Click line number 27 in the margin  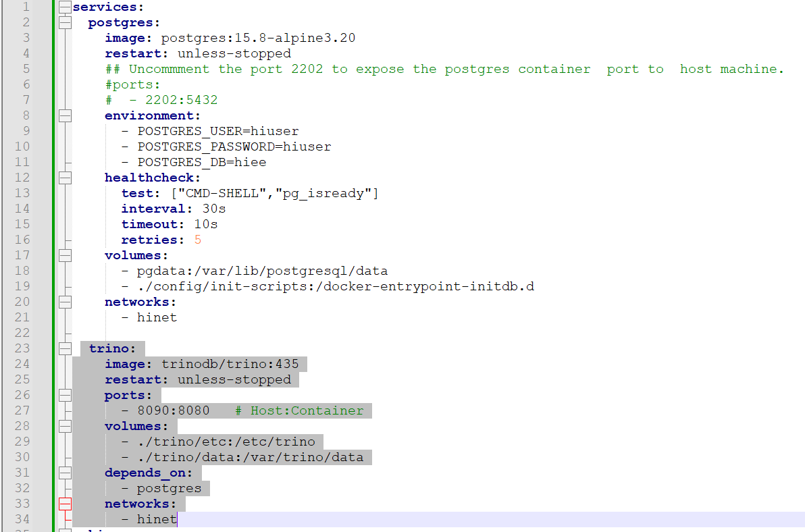tap(22, 410)
